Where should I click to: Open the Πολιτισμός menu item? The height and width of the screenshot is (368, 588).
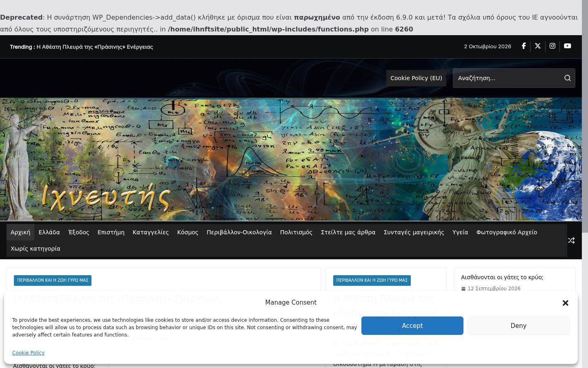[x=296, y=232]
